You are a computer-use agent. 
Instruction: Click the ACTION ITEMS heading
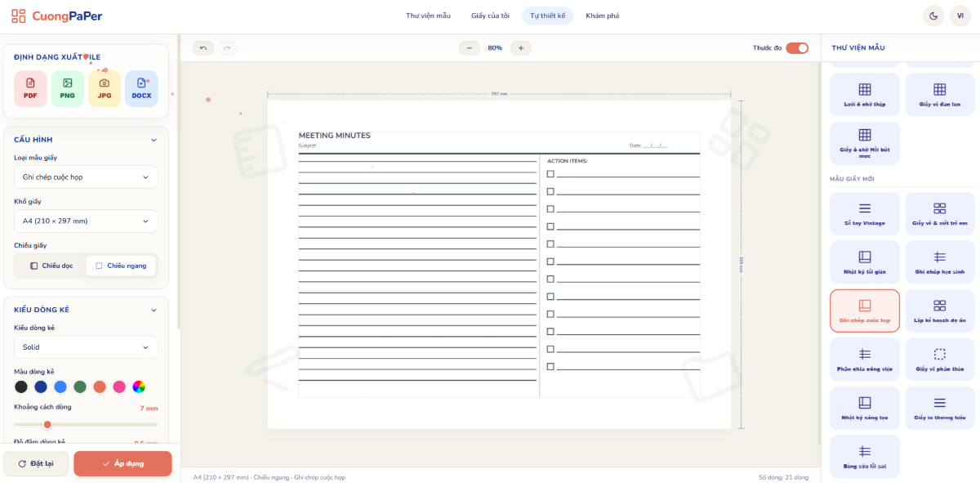(x=567, y=161)
